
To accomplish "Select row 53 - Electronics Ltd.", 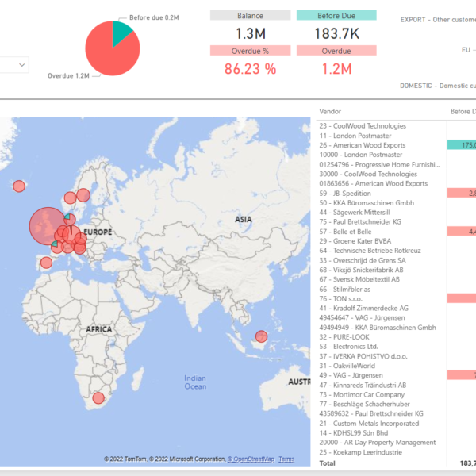I will [348, 347].
